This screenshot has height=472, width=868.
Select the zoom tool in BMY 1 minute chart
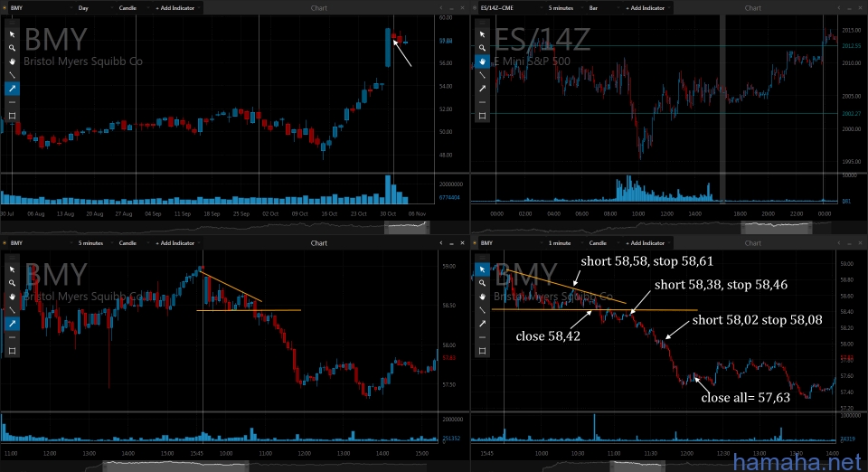click(x=482, y=283)
